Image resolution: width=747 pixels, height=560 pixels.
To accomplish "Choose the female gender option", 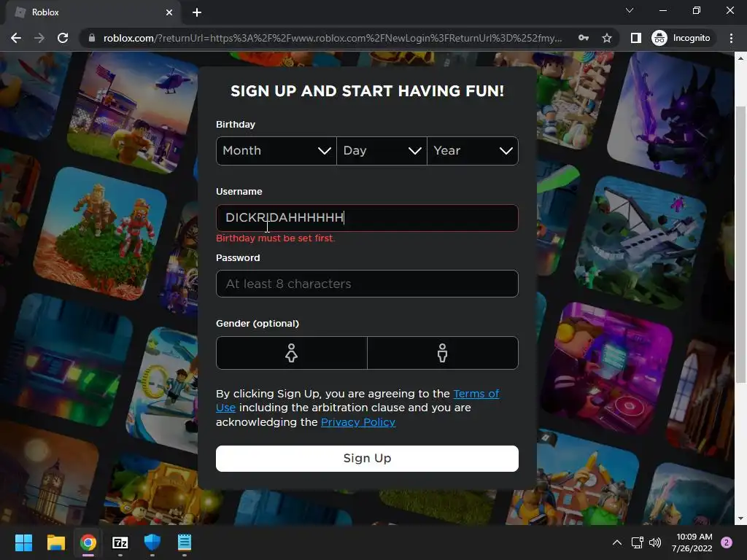I will click(292, 353).
